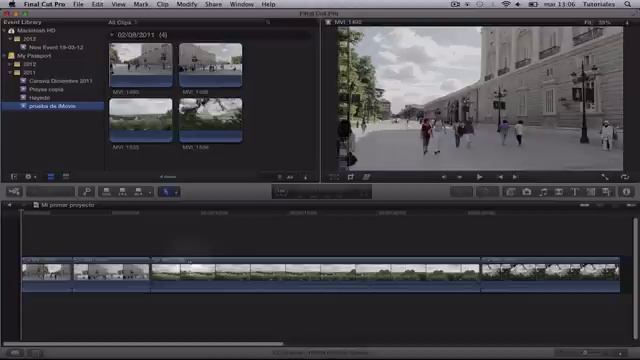Open the Distort tool in viewer

[x=366, y=177]
